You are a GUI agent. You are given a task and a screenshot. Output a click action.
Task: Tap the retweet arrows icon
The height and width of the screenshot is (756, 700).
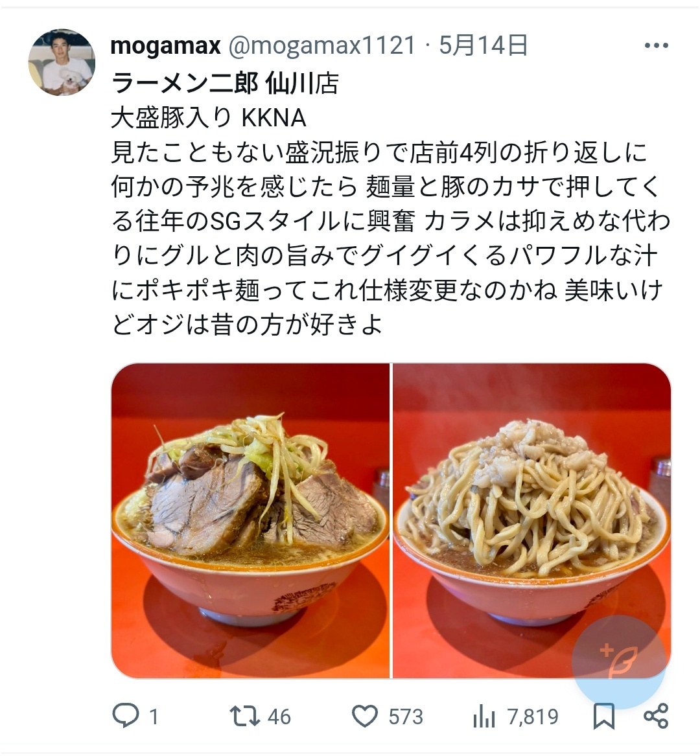pos(244,716)
